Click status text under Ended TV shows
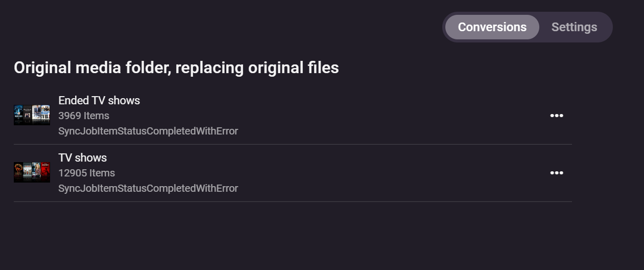Viewport: 644px width, 270px height. tap(148, 131)
